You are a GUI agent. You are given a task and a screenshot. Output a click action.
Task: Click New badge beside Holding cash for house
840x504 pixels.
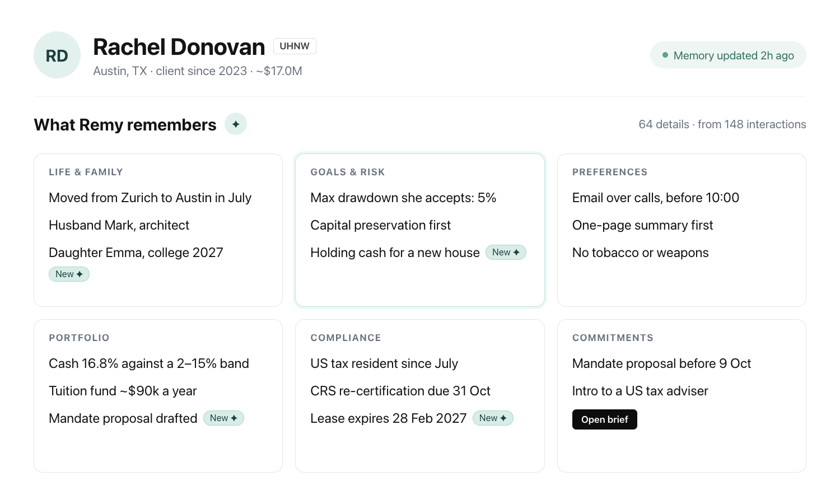tap(506, 252)
